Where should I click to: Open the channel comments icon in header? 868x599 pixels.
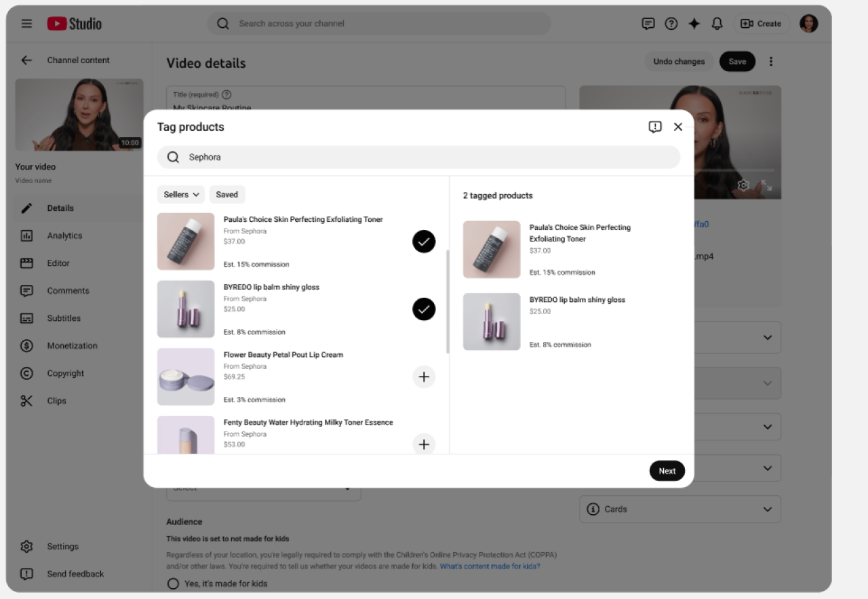pos(648,24)
